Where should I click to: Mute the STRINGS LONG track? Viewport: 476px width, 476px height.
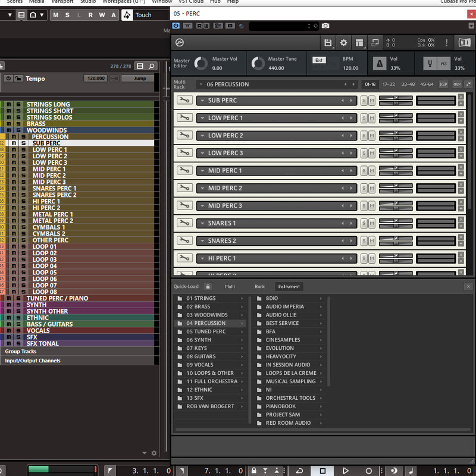pos(9,105)
